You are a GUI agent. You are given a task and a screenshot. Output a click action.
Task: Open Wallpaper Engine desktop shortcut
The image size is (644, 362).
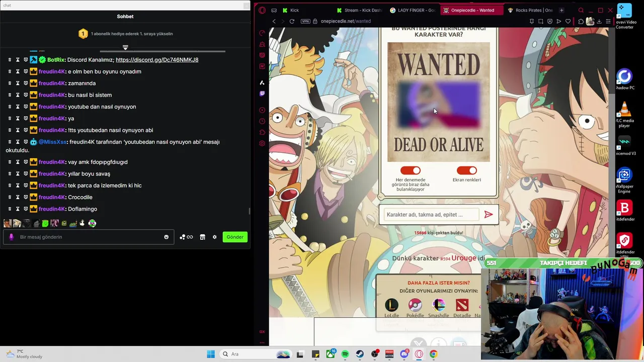pos(624,180)
